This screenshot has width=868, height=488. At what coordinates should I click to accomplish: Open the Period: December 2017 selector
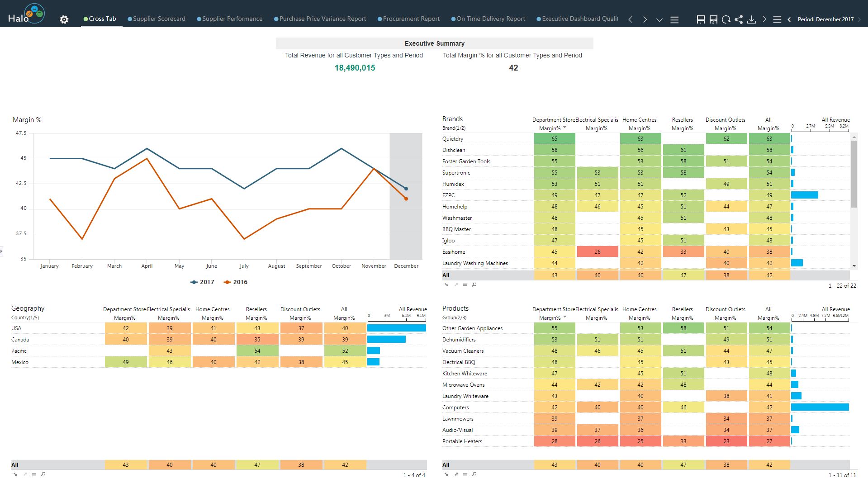pos(825,19)
